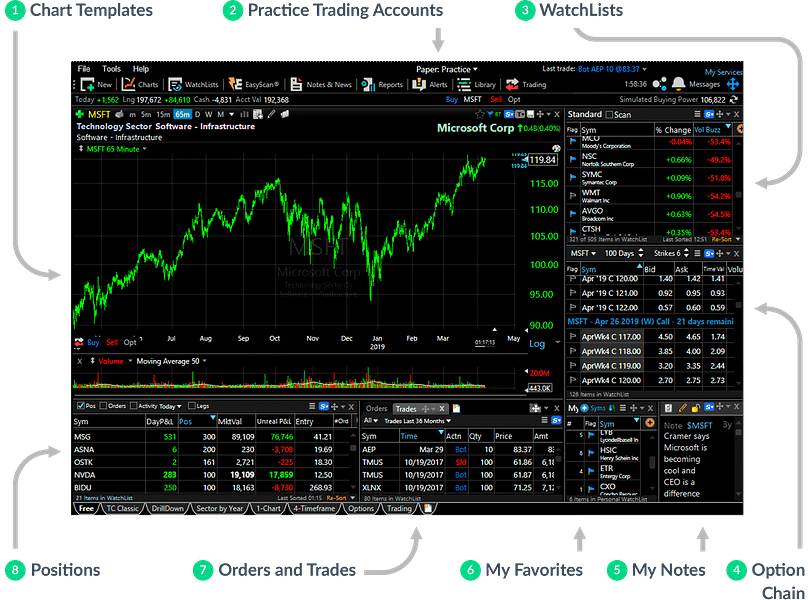811x600 pixels.
Task: Click the green Buy button below the chart
Action: pos(92,342)
